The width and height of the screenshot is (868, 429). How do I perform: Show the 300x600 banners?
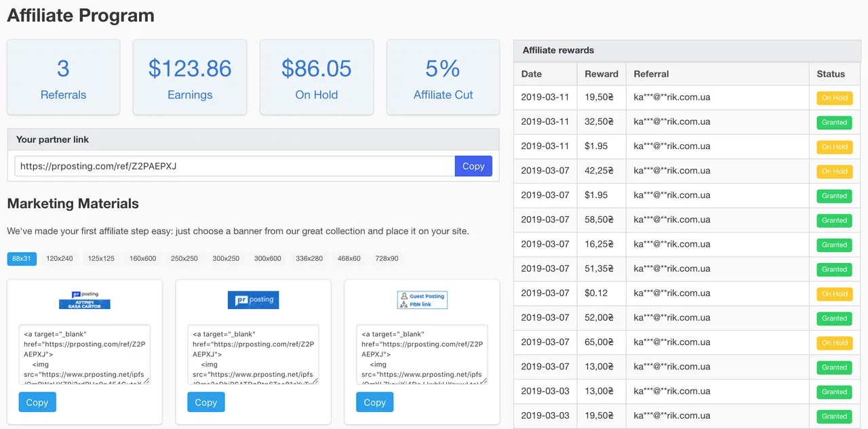tap(268, 258)
